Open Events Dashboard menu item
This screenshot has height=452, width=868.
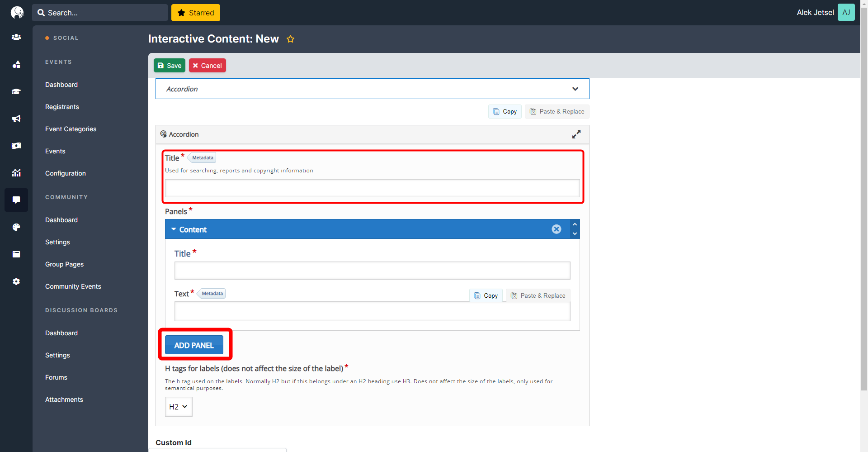[61, 85]
